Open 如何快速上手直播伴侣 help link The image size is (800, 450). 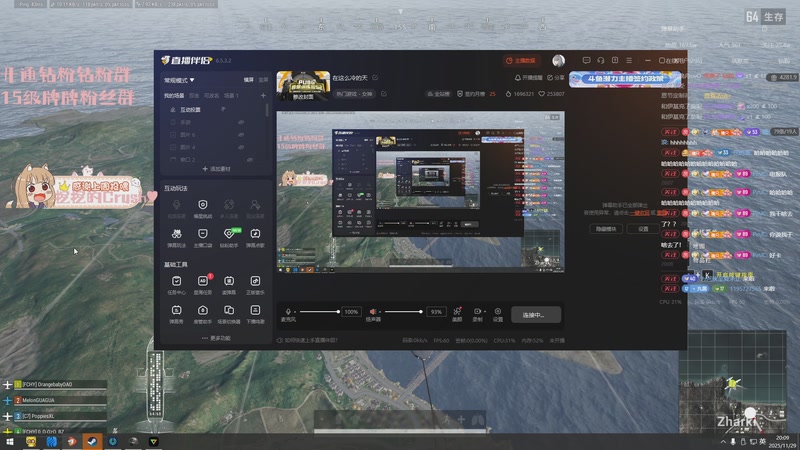[x=307, y=340]
